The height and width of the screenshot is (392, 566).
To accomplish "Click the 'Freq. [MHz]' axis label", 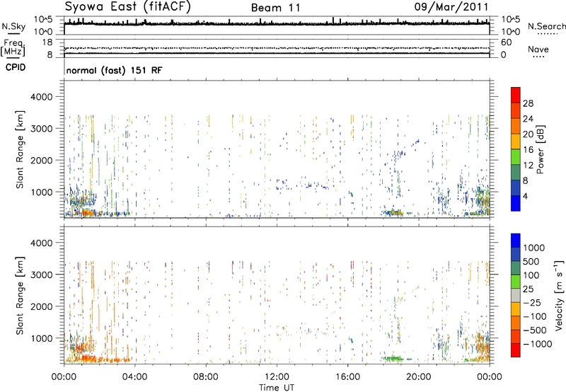I will (13, 48).
